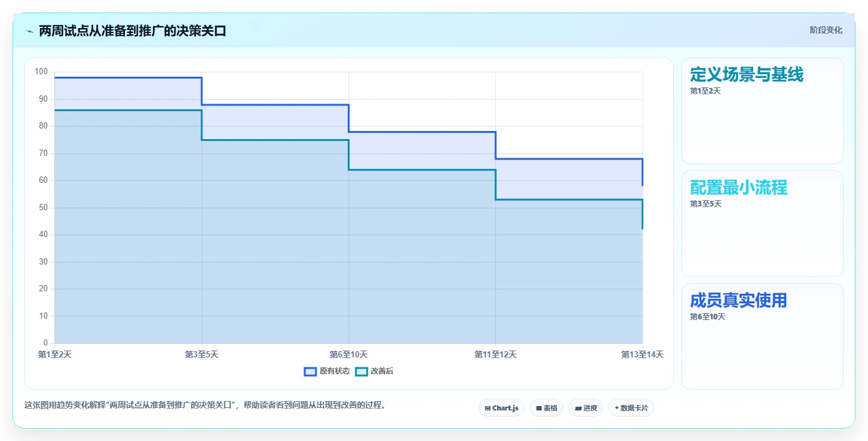Viewport: 868px width, 441px height.
Task: Click the 阶段变化 label in header
Action: tap(826, 30)
